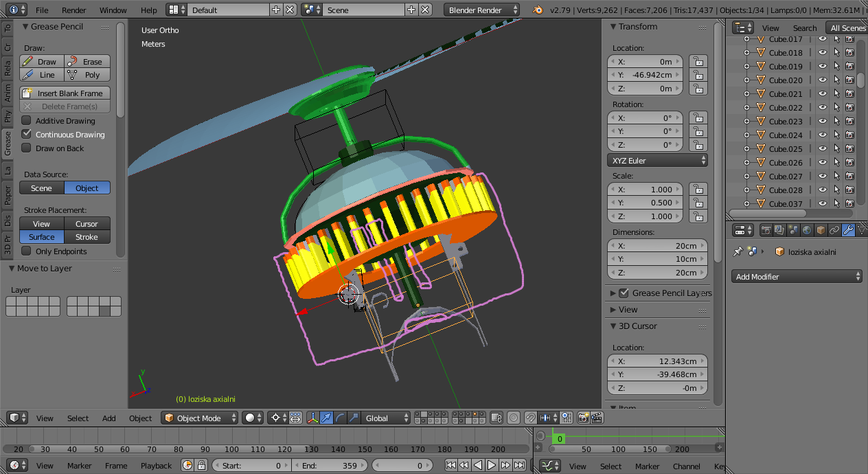Enable Additive Drawing checkbox
The height and width of the screenshot is (474, 868).
point(27,121)
